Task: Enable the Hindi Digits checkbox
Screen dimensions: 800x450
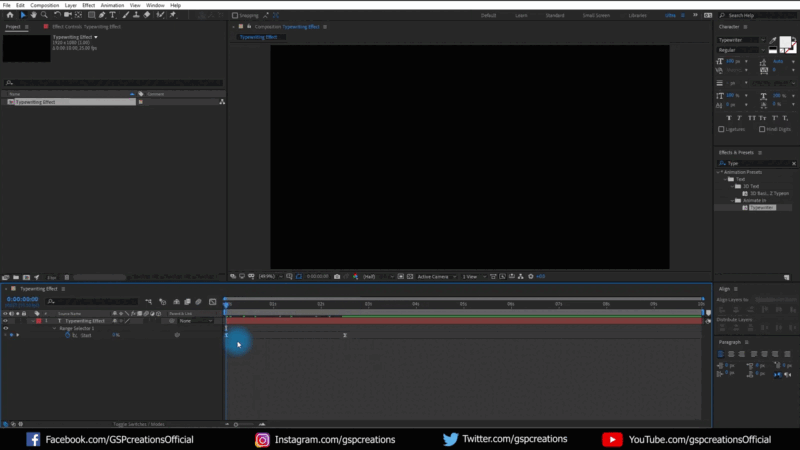Action: (x=762, y=129)
